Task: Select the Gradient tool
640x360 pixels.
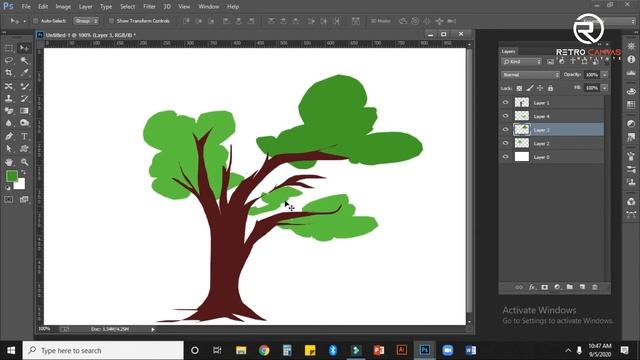Action: point(24,111)
